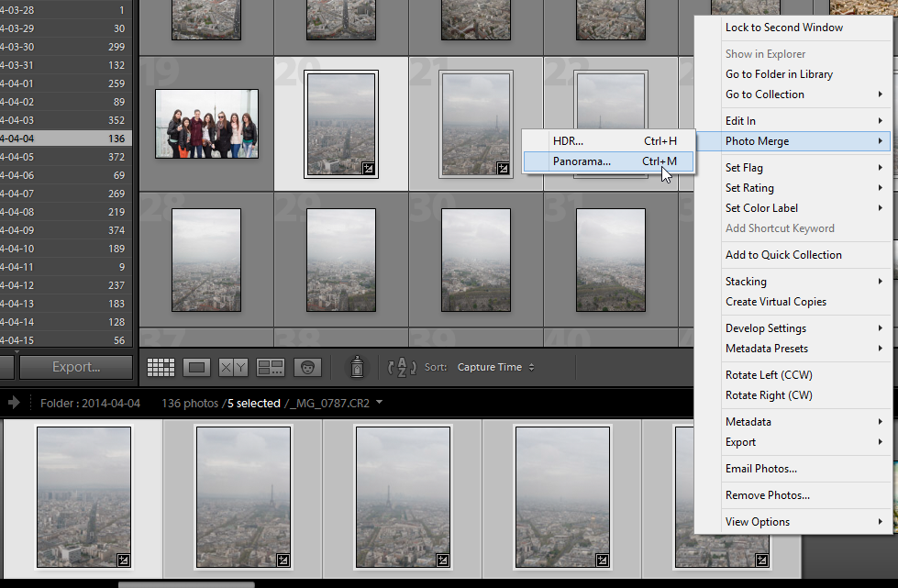Image resolution: width=898 pixels, height=588 pixels.
Task: Select the photo thumbnail in grid cell 30
Action: (x=476, y=260)
